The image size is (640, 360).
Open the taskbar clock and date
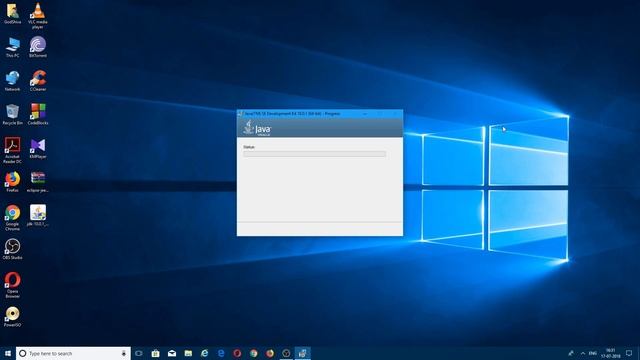point(611,353)
